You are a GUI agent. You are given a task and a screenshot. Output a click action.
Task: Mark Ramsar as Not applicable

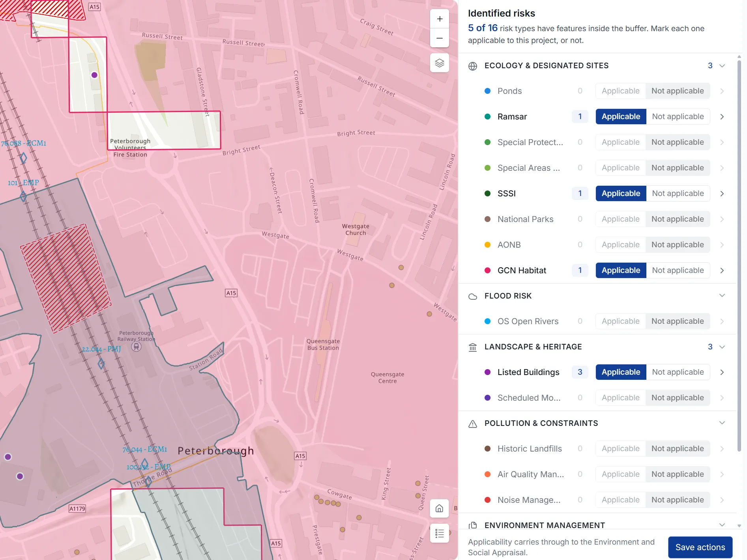tap(678, 116)
